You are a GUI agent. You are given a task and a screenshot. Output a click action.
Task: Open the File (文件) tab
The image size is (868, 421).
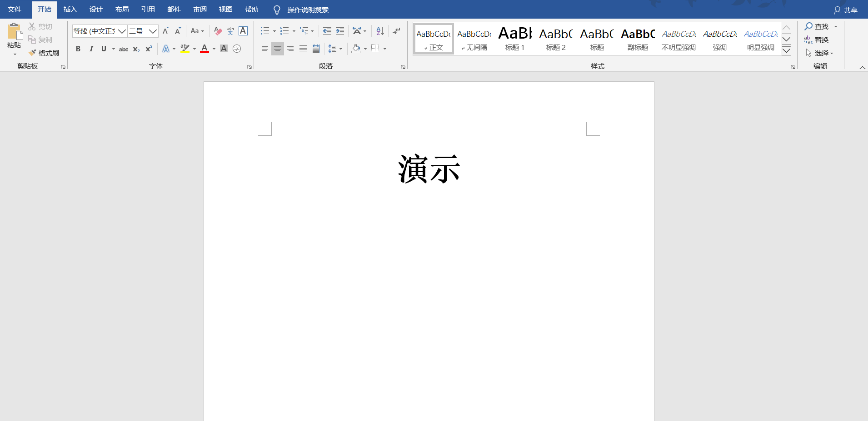(x=15, y=10)
